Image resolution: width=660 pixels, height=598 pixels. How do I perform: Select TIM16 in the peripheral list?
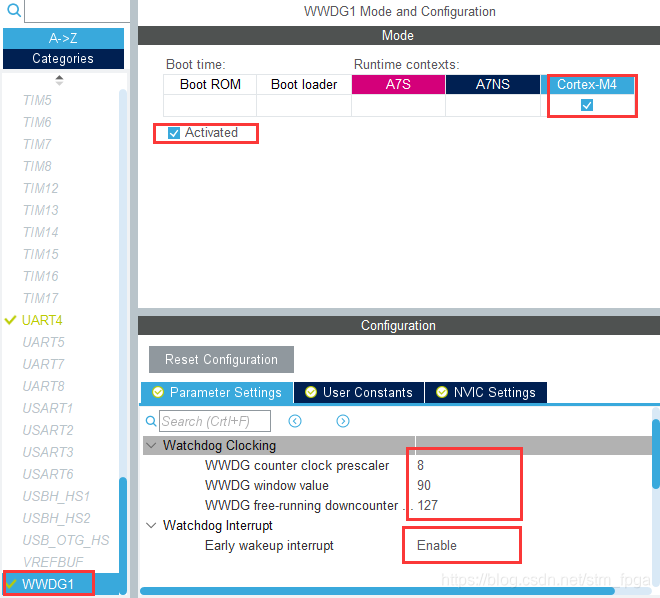pos(40,276)
